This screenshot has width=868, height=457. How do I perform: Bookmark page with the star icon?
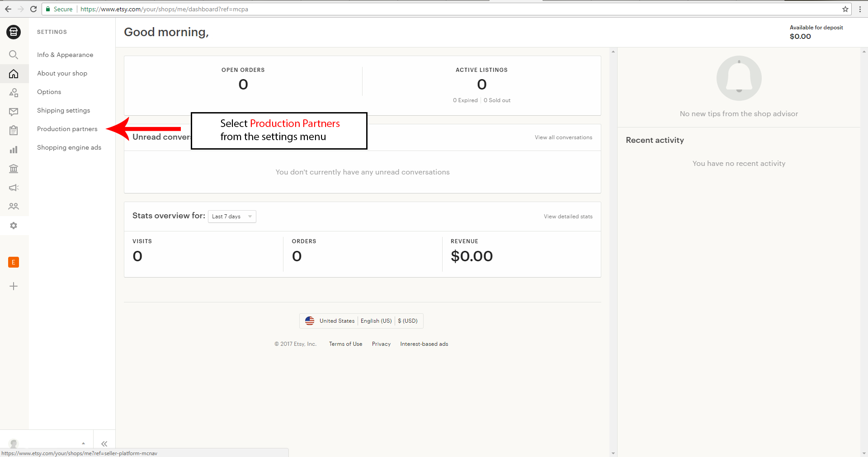[x=845, y=9]
